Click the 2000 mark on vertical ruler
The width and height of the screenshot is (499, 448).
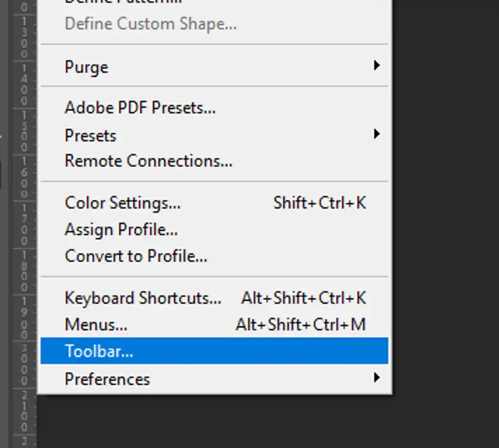[24, 364]
